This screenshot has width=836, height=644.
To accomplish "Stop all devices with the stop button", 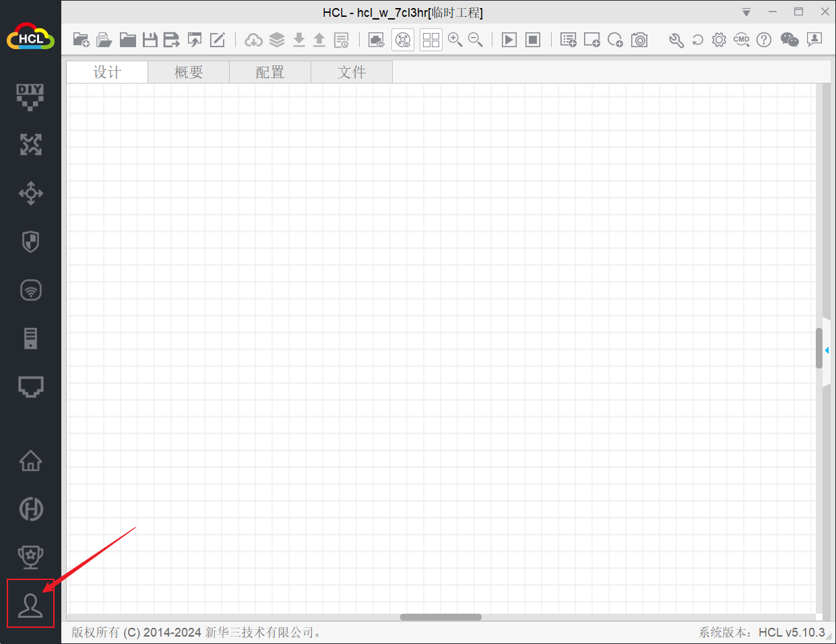I will click(533, 40).
